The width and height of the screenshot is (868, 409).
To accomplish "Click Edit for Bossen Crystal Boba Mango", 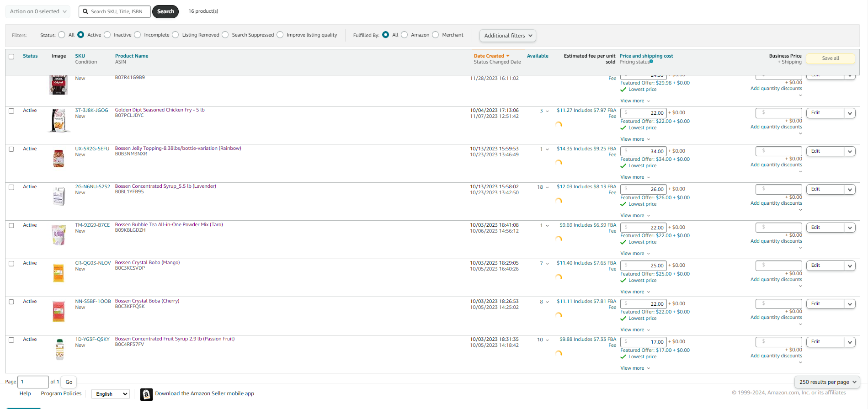I will tap(825, 266).
